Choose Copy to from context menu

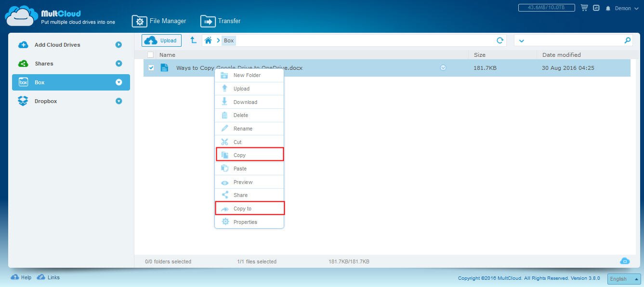pos(250,209)
